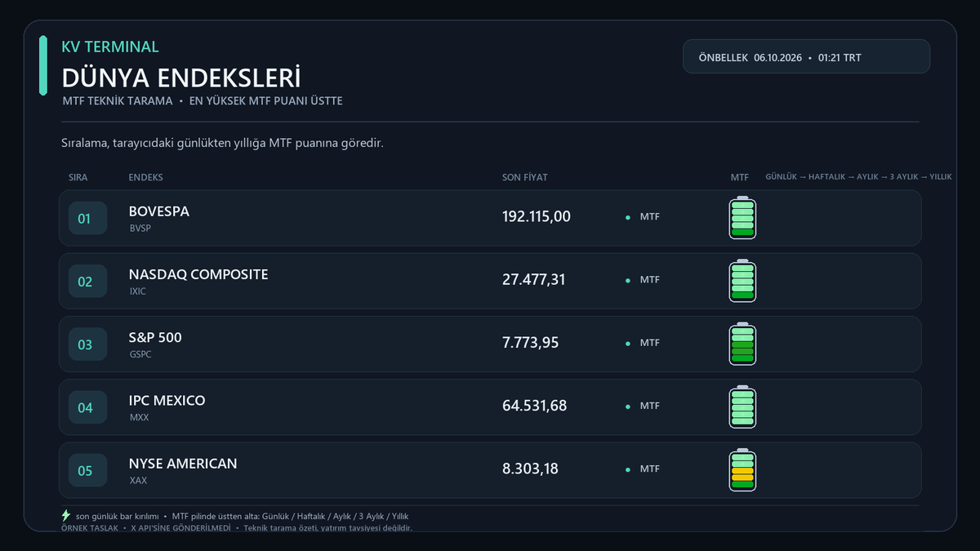The height and width of the screenshot is (551, 980).
Task: Click the EN YÜKSEK MTF PUANI ÜSTTE text
Action: click(x=266, y=101)
